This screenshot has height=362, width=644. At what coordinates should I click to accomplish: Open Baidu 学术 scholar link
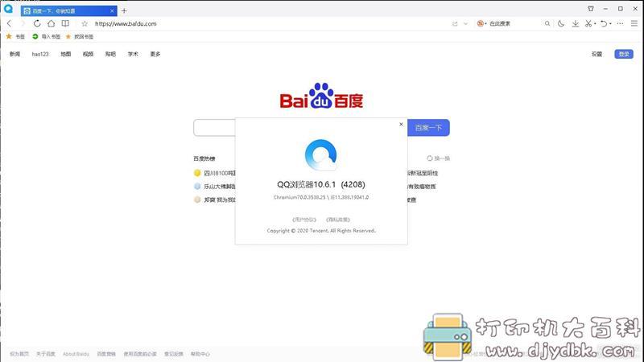click(x=133, y=54)
